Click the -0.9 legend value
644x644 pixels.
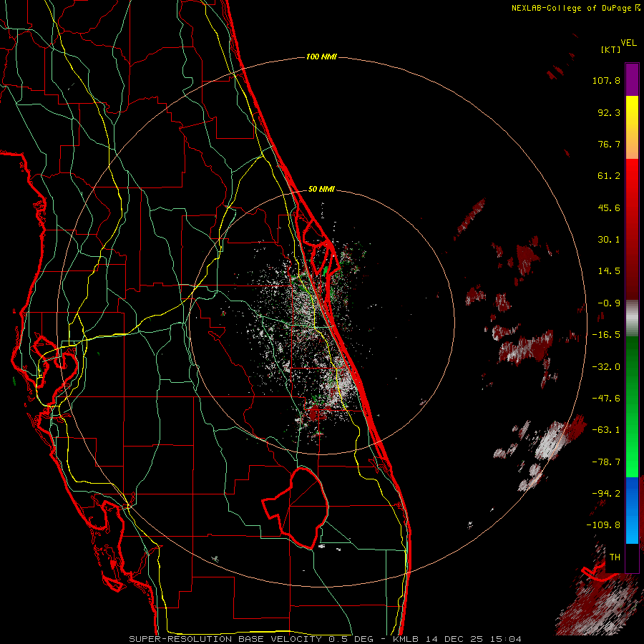pos(609,303)
